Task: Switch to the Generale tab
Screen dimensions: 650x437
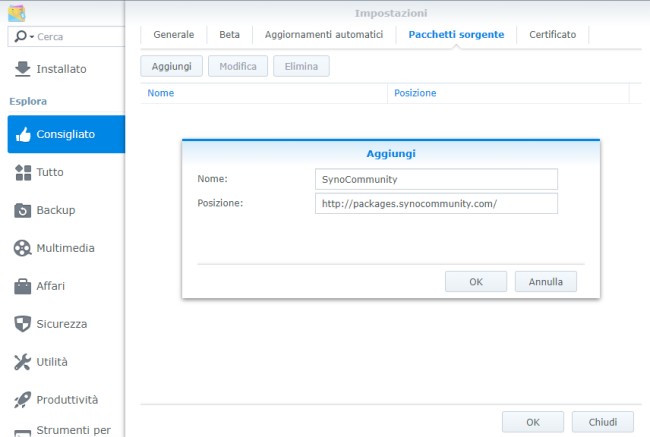Action: point(174,35)
